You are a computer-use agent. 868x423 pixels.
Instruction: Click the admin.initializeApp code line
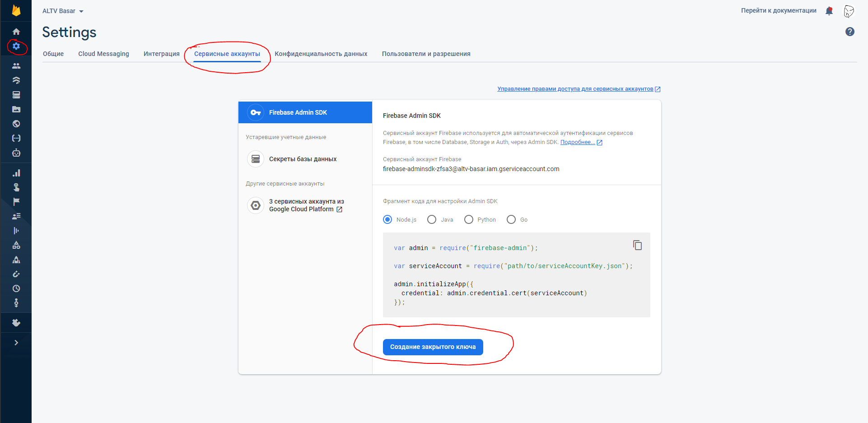tap(434, 284)
